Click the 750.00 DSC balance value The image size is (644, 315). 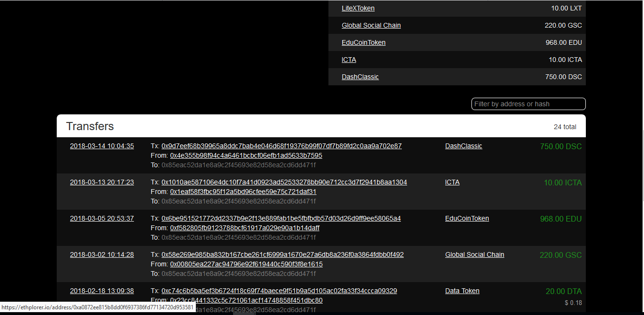563,77
